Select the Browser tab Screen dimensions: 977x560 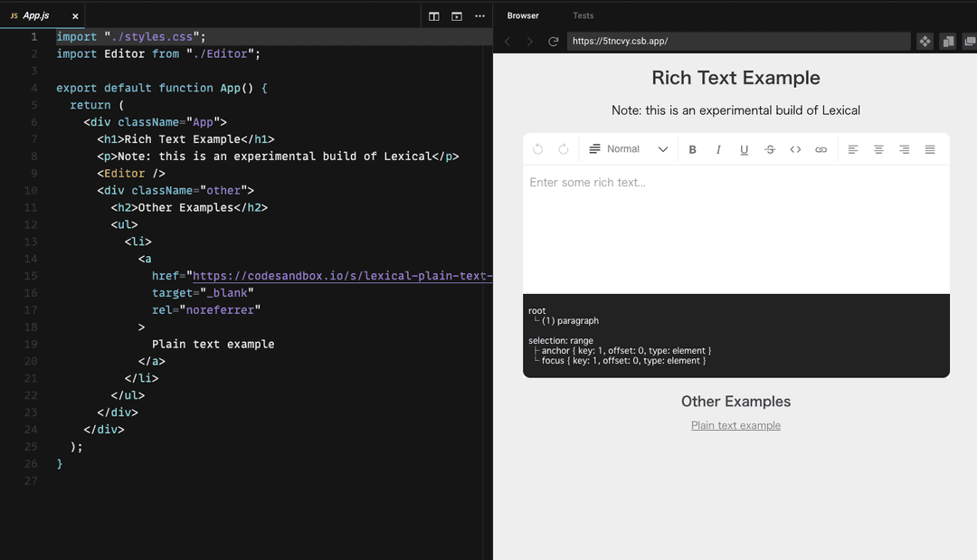tap(523, 15)
